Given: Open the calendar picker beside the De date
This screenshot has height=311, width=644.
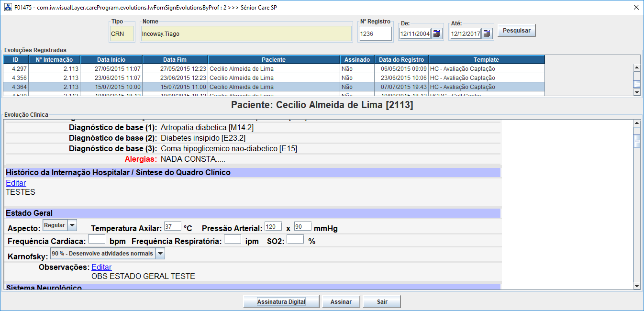Looking at the screenshot, I should (x=437, y=33).
